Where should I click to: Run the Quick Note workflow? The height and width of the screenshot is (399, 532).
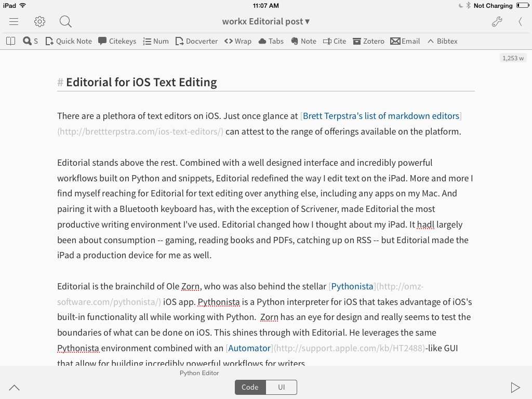69,41
